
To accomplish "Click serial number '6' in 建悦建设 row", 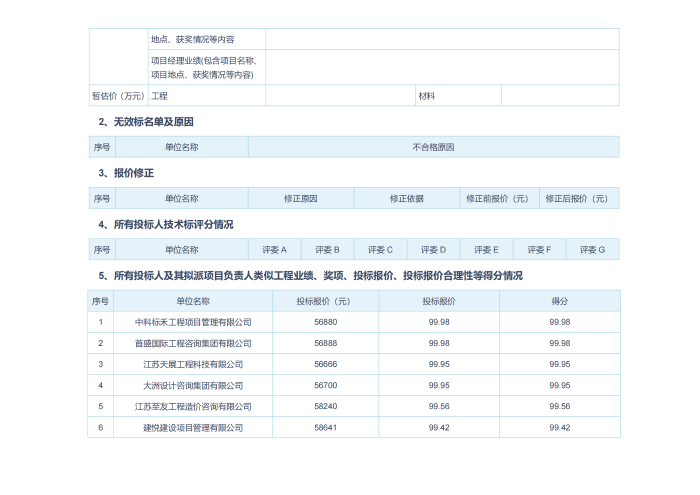I will (x=100, y=428).
